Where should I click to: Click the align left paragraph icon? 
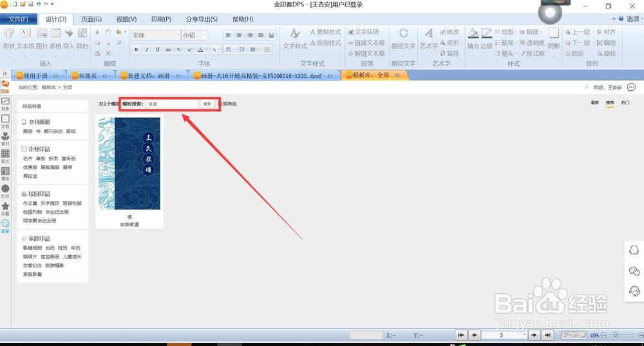pos(229,35)
